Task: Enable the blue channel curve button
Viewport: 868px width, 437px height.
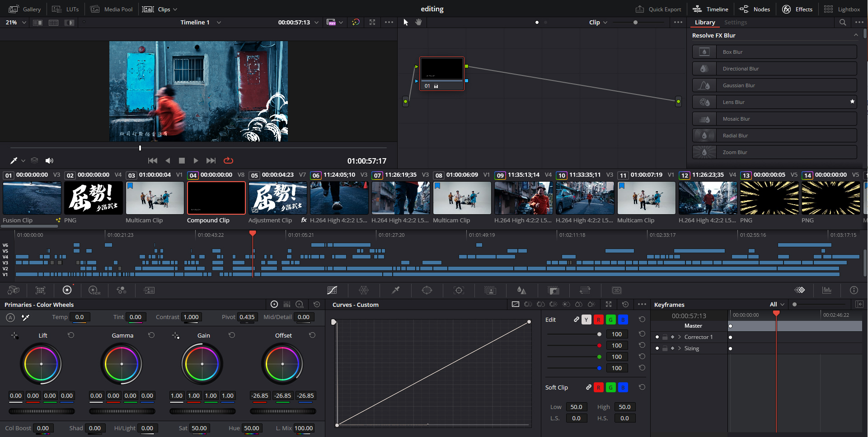Action: pyautogui.click(x=623, y=320)
